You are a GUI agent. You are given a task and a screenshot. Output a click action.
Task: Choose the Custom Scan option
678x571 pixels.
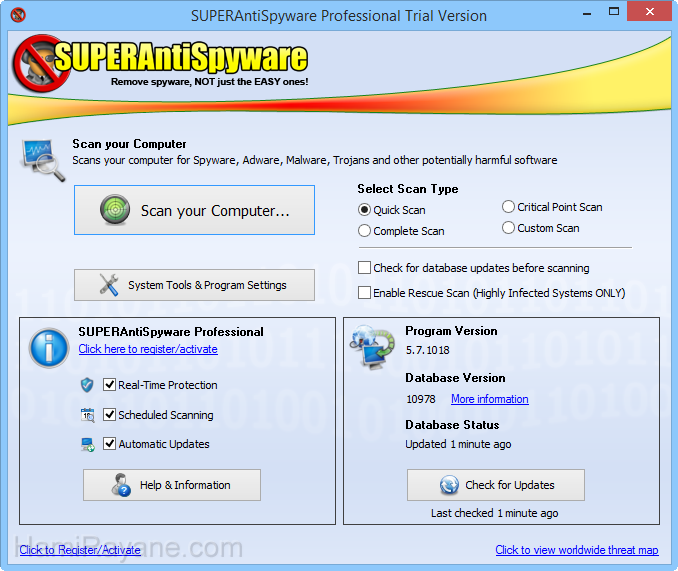point(509,228)
